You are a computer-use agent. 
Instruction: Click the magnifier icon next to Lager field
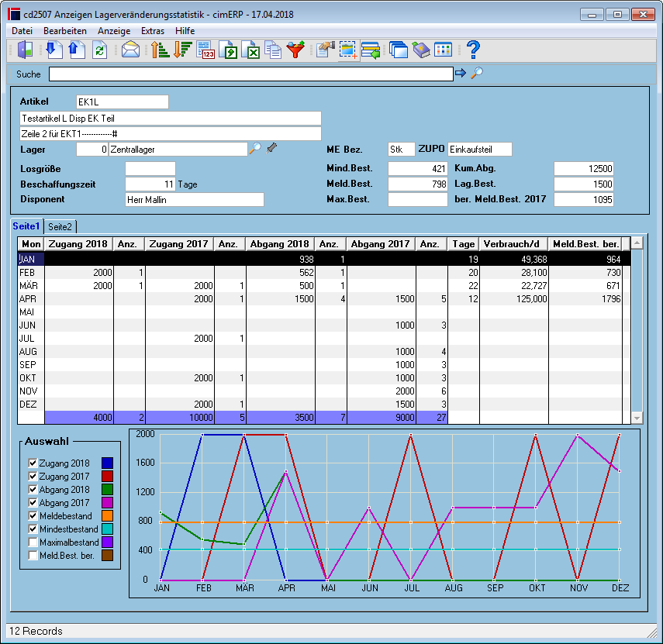click(x=255, y=148)
